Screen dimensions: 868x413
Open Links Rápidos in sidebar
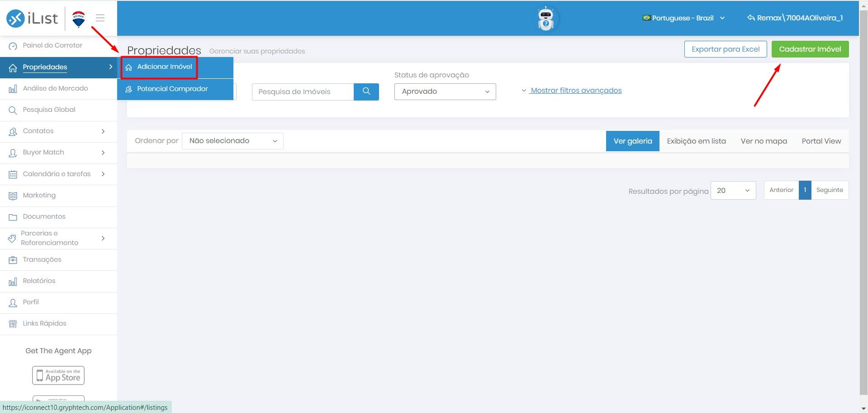click(59, 324)
